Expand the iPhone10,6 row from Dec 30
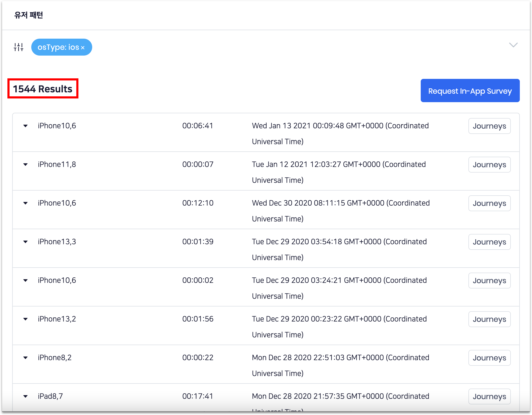This screenshot has width=532, height=415. click(x=25, y=203)
